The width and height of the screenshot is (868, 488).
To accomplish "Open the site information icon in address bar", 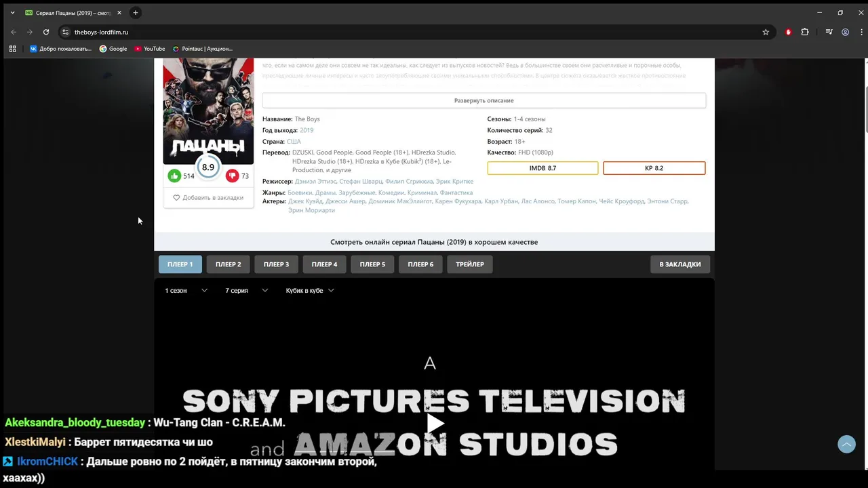I will (65, 32).
